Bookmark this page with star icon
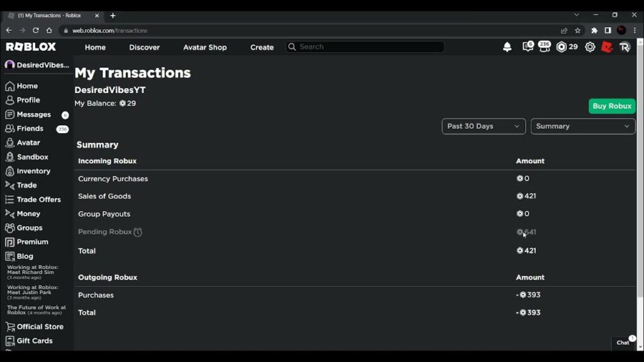 (x=577, y=30)
